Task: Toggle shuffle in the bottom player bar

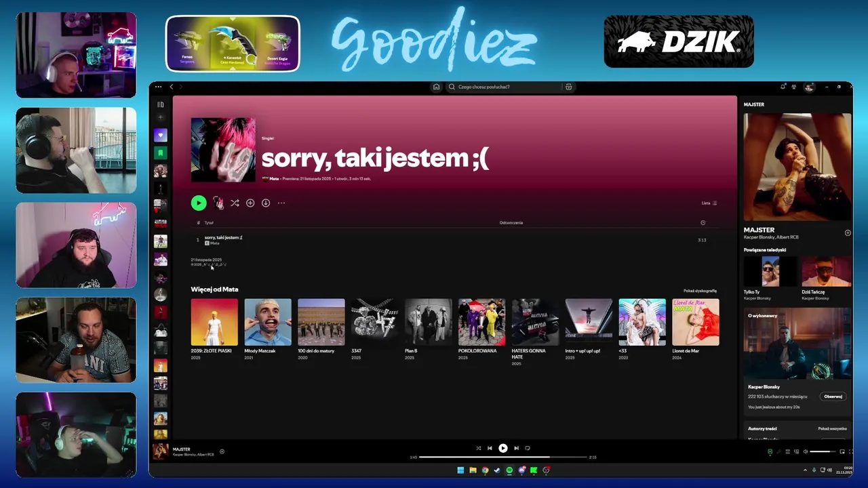Action: point(478,448)
